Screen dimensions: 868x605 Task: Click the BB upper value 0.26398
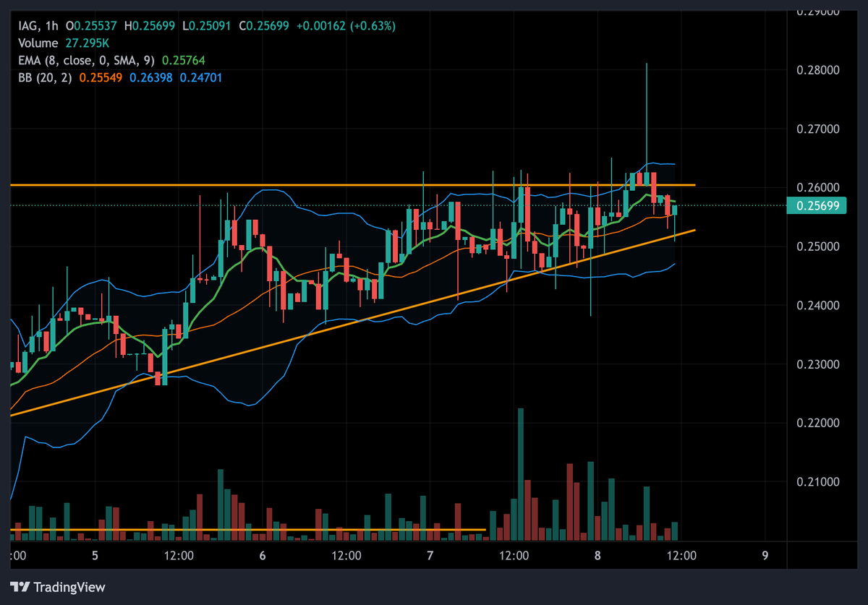[x=150, y=77]
